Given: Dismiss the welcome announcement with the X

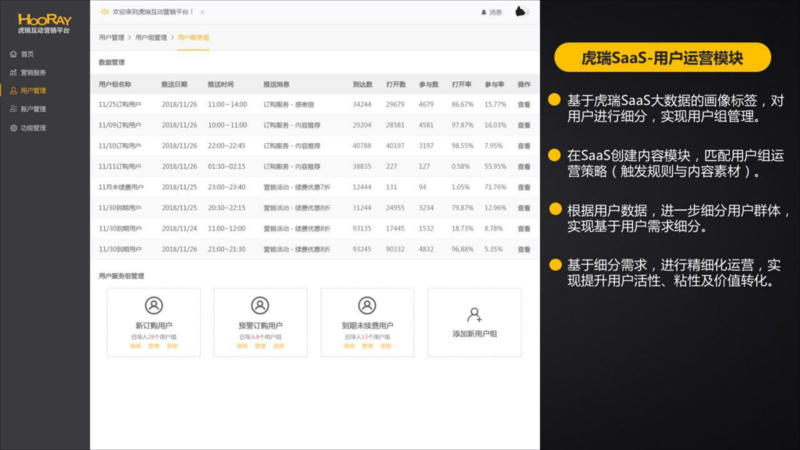Looking at the screenshot, I should [202, 12].
